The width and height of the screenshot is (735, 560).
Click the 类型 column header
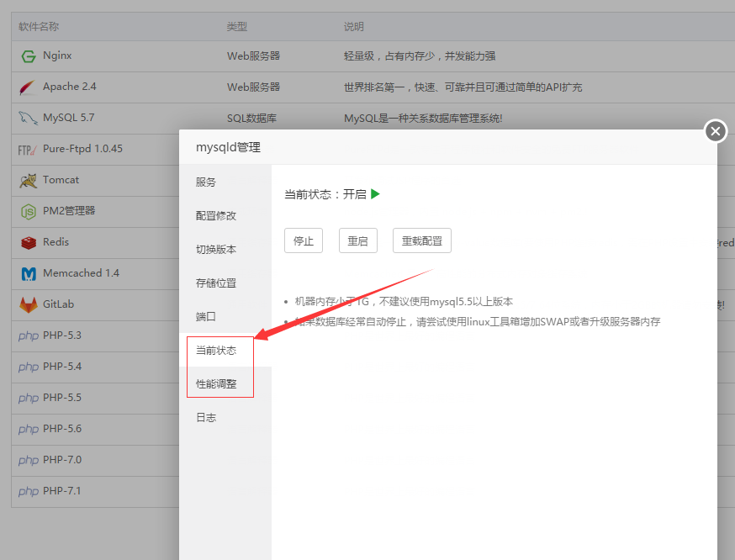coord(237,27)
